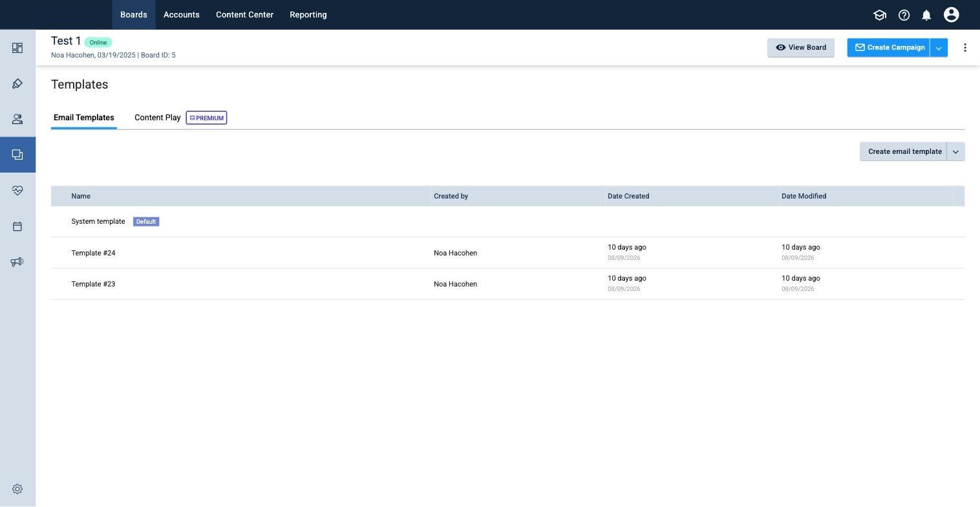Screen dimensions: 980x507
Task: Open the dashboard icon in left sidebar
Action: (x=17, y=48)
